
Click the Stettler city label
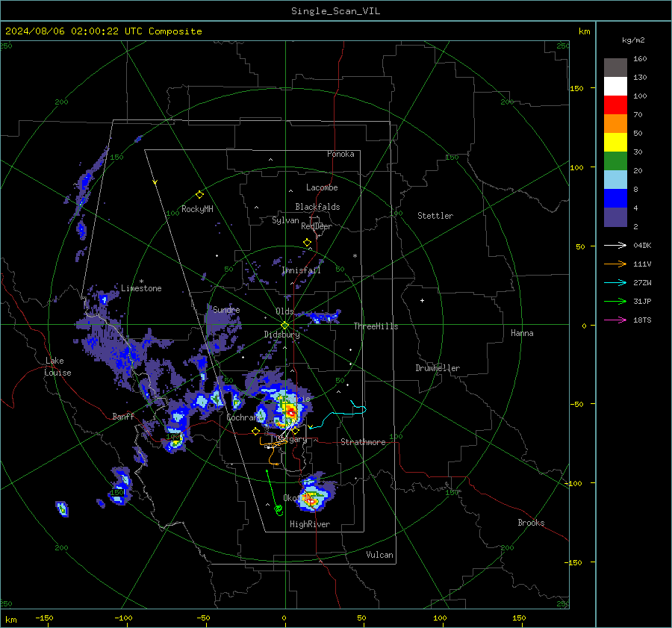(435, 216)
